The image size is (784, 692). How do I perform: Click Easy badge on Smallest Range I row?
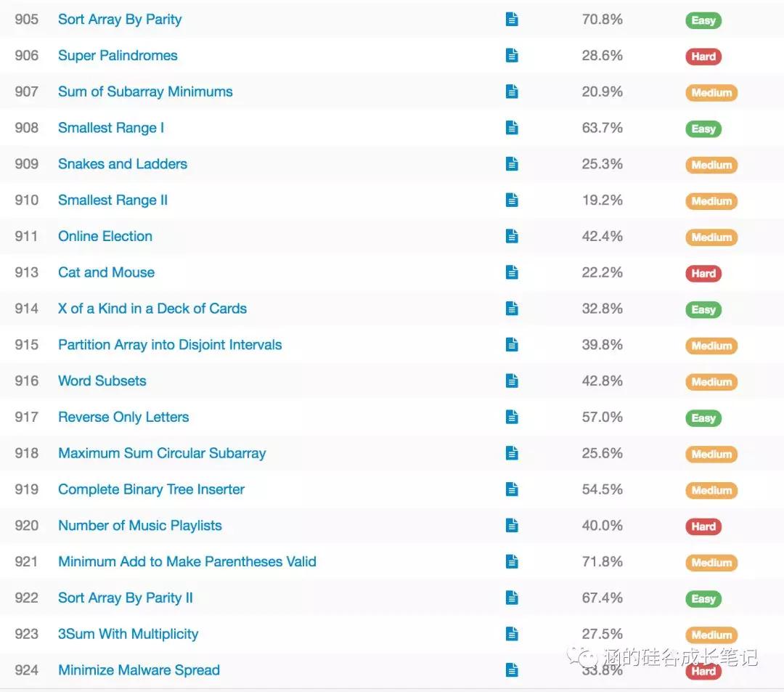703,129
